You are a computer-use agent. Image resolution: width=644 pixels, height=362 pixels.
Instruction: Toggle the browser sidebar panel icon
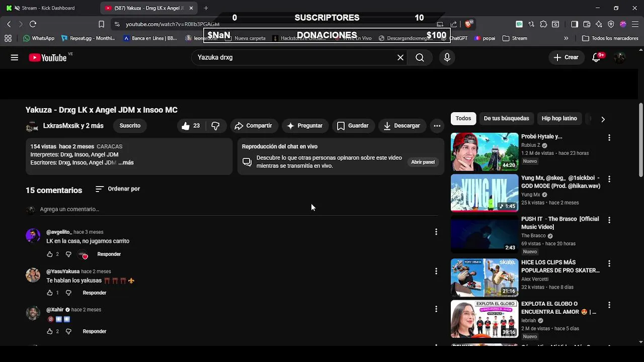[x=575, y=24]
